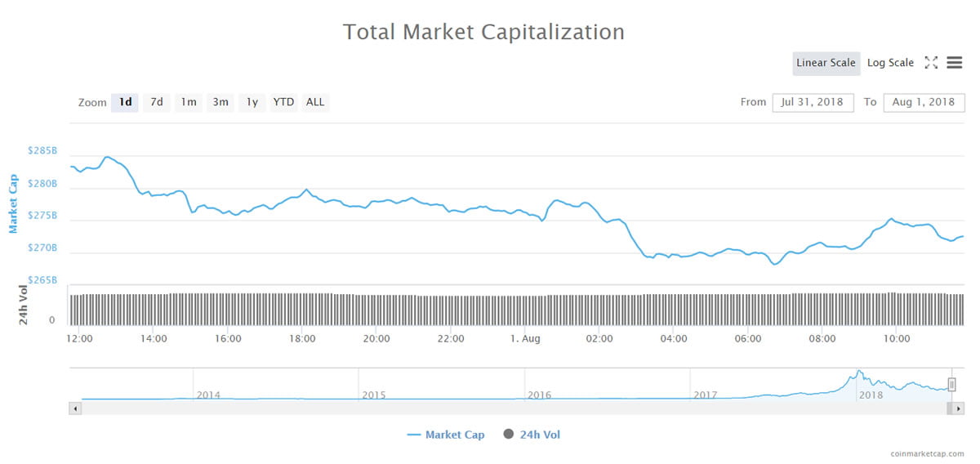Switch to Log Scale
Viewport: 980px width, 464px height.
click(x=890, y=63)
